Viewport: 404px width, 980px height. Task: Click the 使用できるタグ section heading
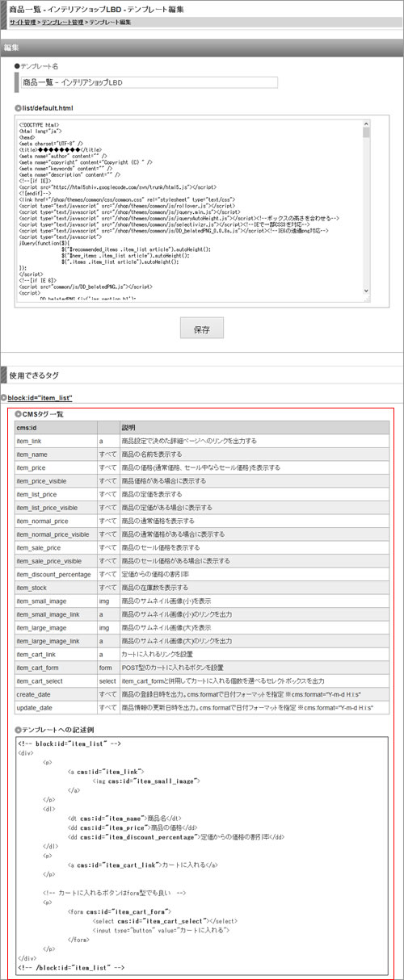point(34,375)
